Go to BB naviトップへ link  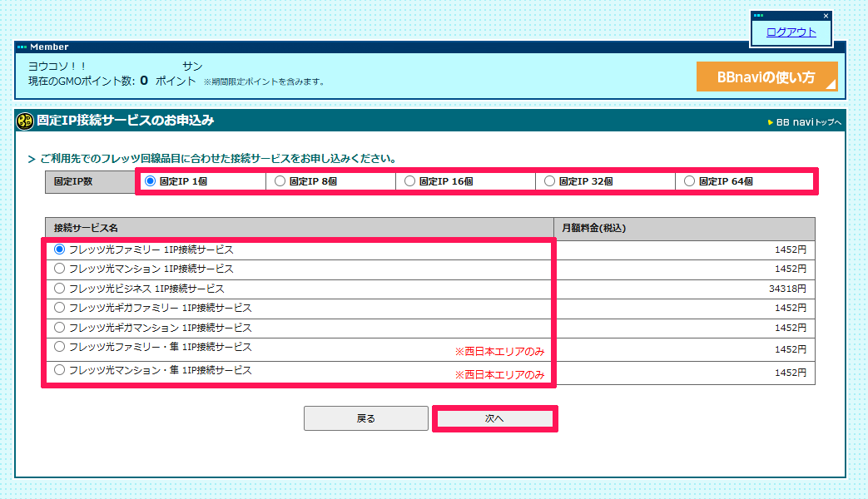click(805, 122)
